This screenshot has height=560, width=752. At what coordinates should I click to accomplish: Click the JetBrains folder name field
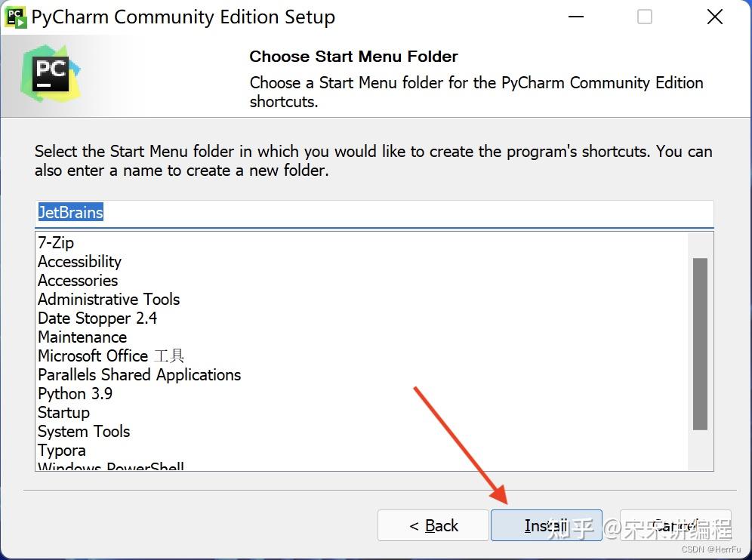[374, 213]
